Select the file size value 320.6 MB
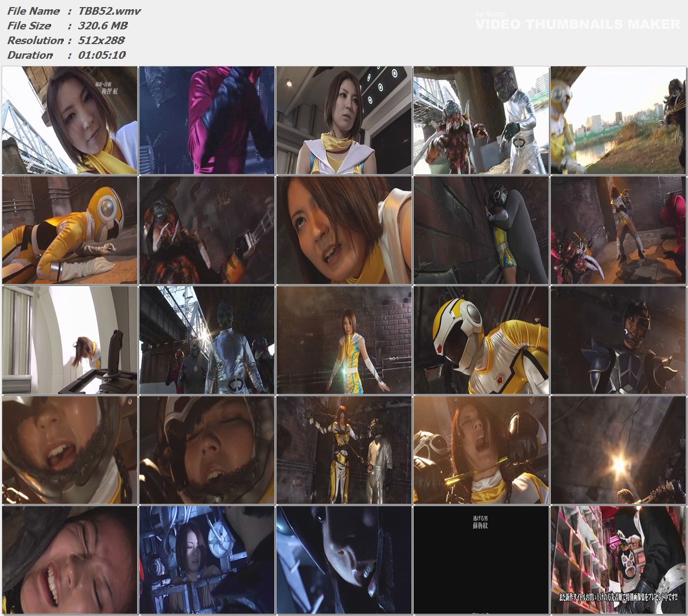688x616 pixels. (103, 26)
